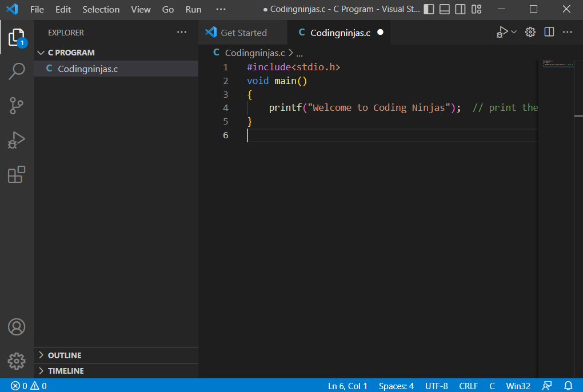This screenshot has height=392, width=583.
Task: Open the Run and Debug view
Action: [x=17, y=140]
